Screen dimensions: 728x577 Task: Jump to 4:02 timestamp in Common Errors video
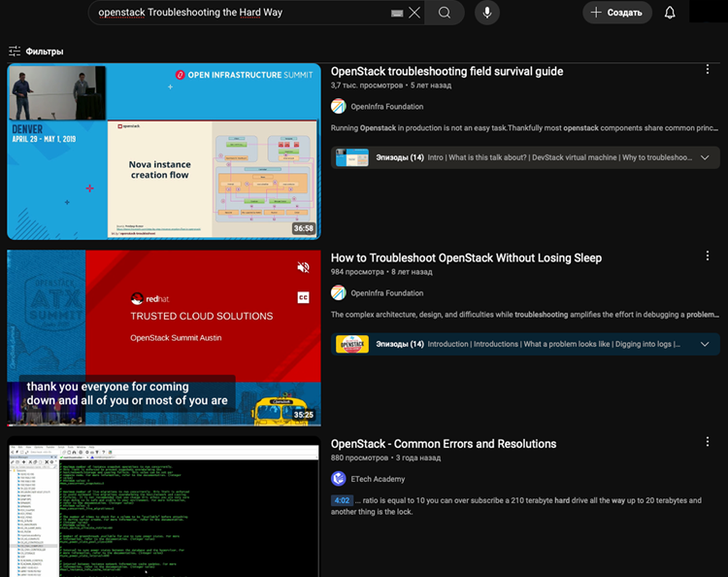pyautogui.click(x=342, y=500)
